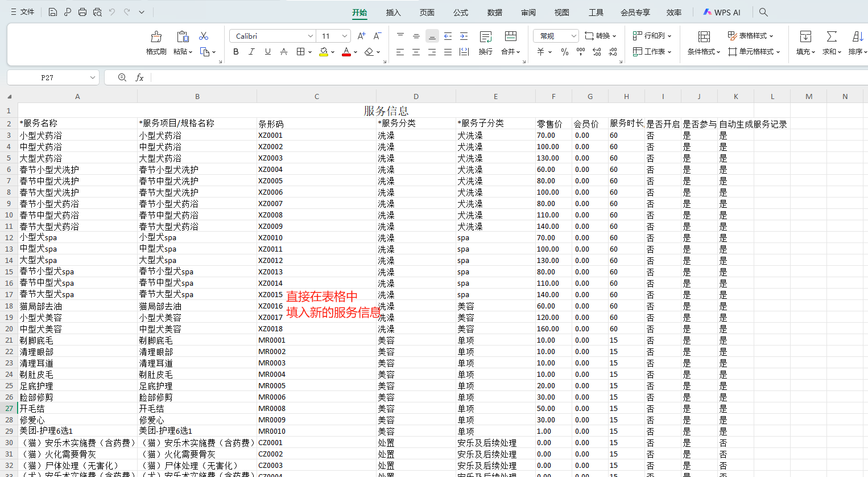This screenshot has height=477, width=868.
Task: Apply Strikethrough formatting icon
Action: 284,52
